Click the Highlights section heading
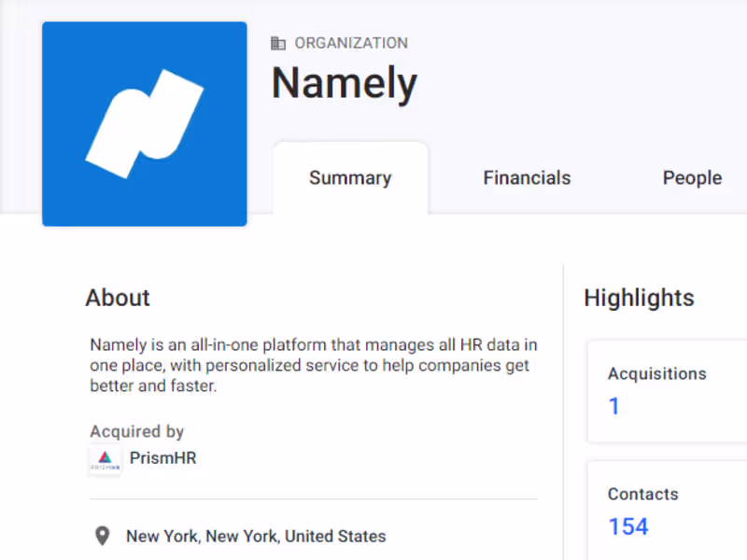The width and height of the screenshot is (747, 560). pyautogui.click(x=639, y=298)
